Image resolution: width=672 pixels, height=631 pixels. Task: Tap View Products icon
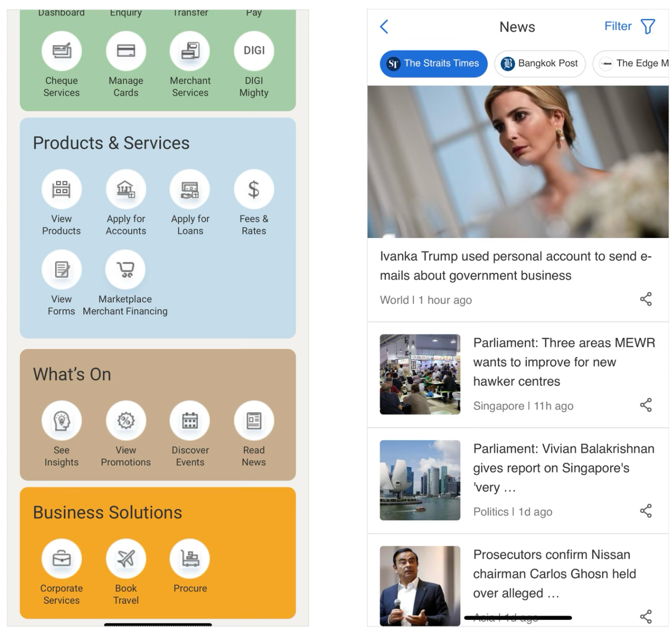coord(61,189)
